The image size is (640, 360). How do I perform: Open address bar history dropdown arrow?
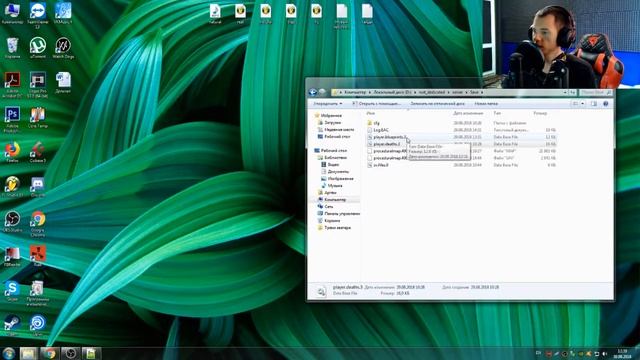coord(565,92)
